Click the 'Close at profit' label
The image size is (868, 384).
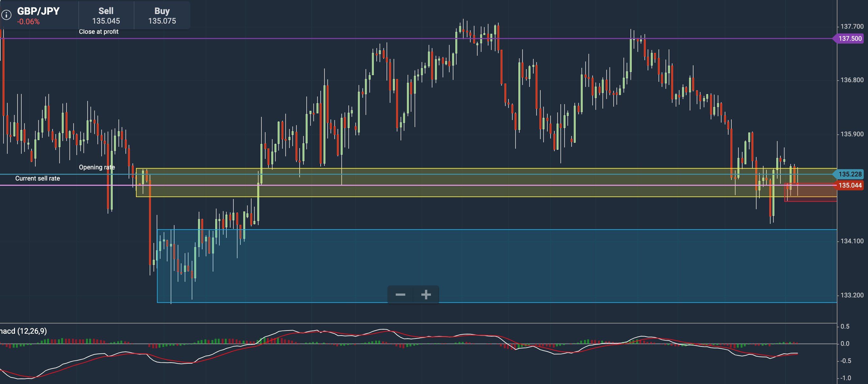tap(98, 32)
